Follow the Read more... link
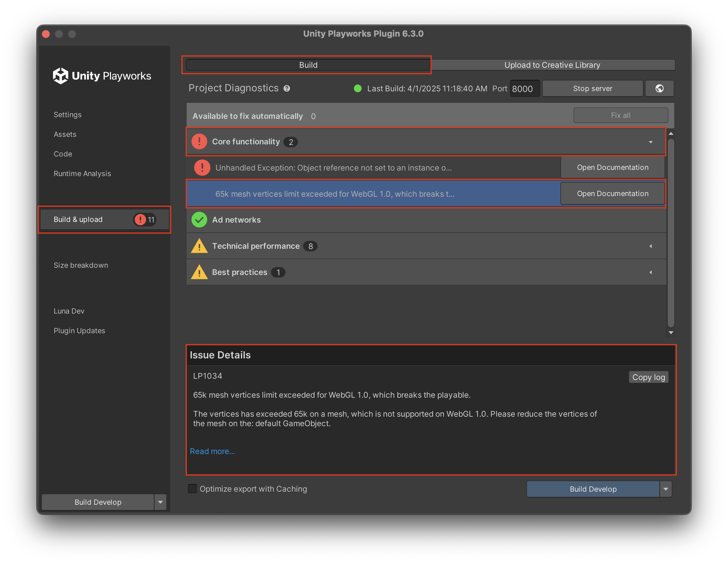Screen dimensions: 728x563 click(x=212, y=451)
